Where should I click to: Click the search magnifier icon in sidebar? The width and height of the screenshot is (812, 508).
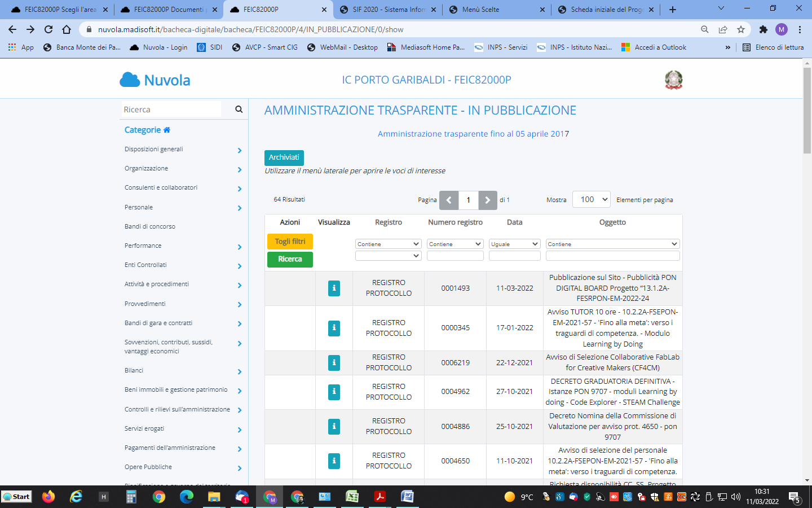(x=239, y=110)
